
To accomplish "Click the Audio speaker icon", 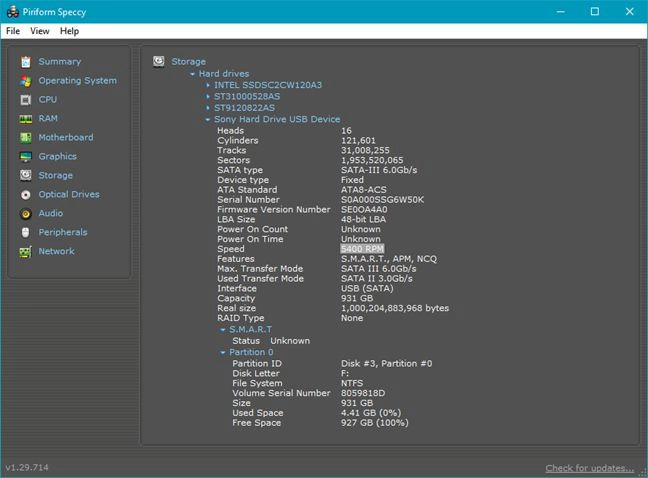I will 26,214.
